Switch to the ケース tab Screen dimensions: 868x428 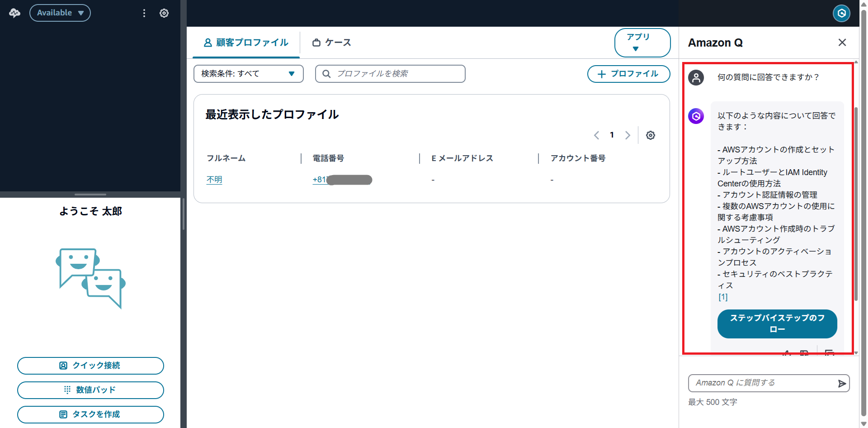click(x=331, y=43)
